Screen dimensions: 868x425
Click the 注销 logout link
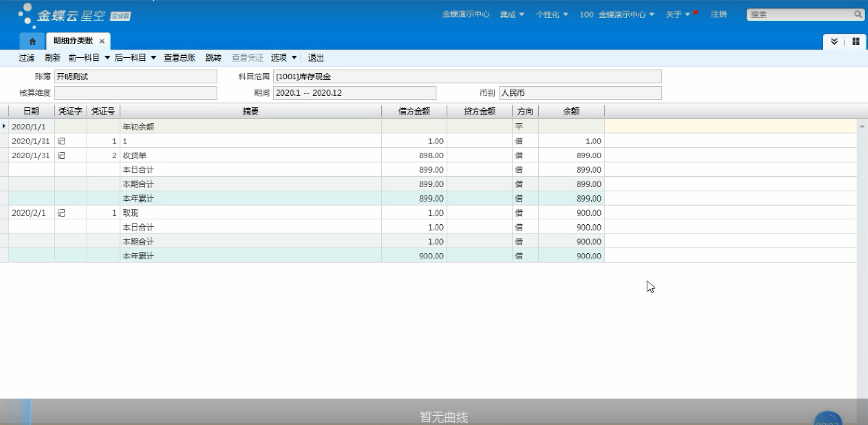pyautogui.click(x=718, y=14)
